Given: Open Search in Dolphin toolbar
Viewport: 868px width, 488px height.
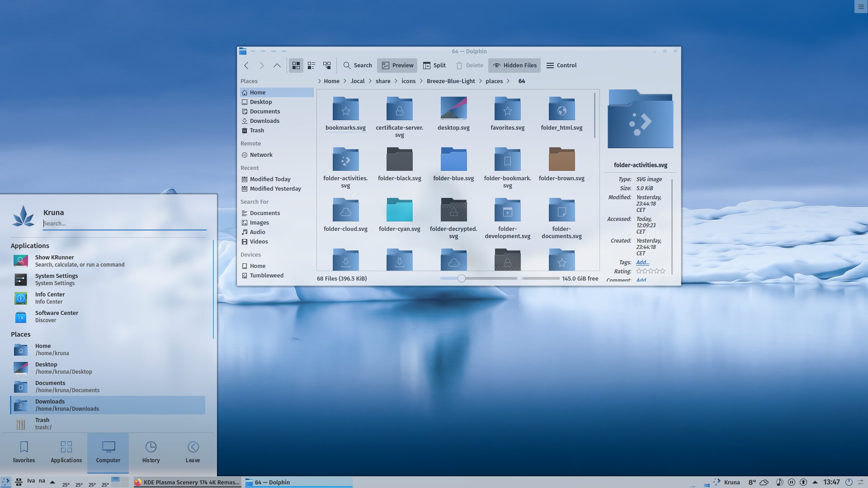Looking at the screenshot, I should pyautogui.click(x=358, y=66).
